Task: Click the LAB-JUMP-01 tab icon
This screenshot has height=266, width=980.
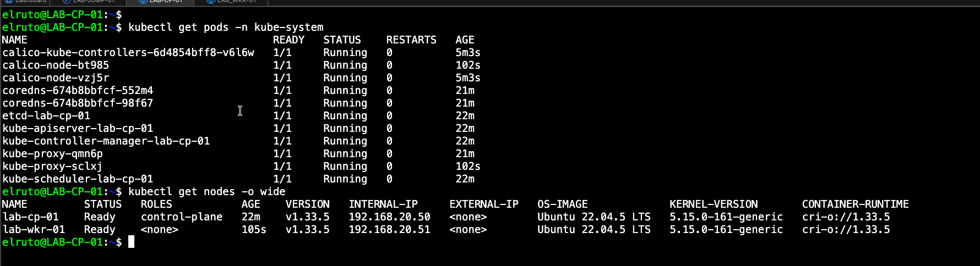Action: [67, 2]
